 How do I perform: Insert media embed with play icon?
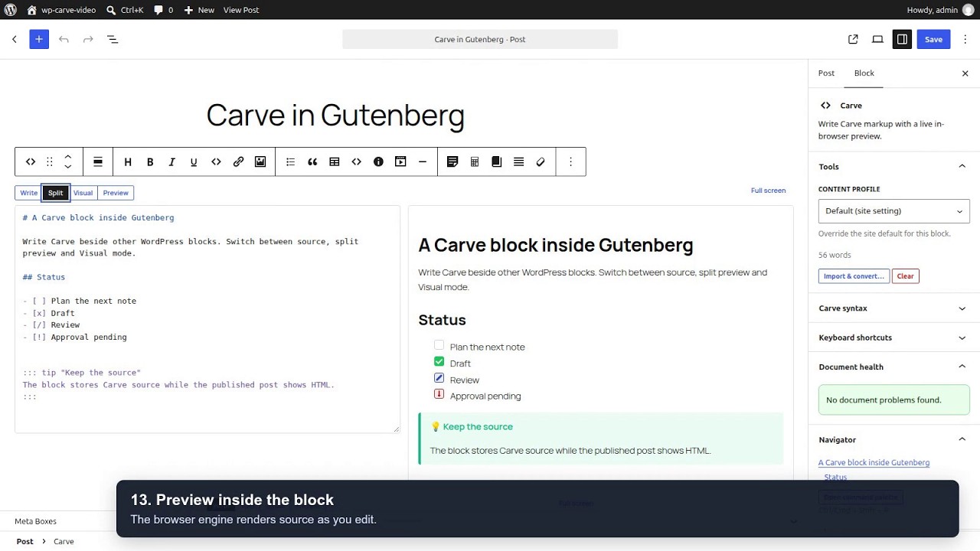[x=400, y=161]
